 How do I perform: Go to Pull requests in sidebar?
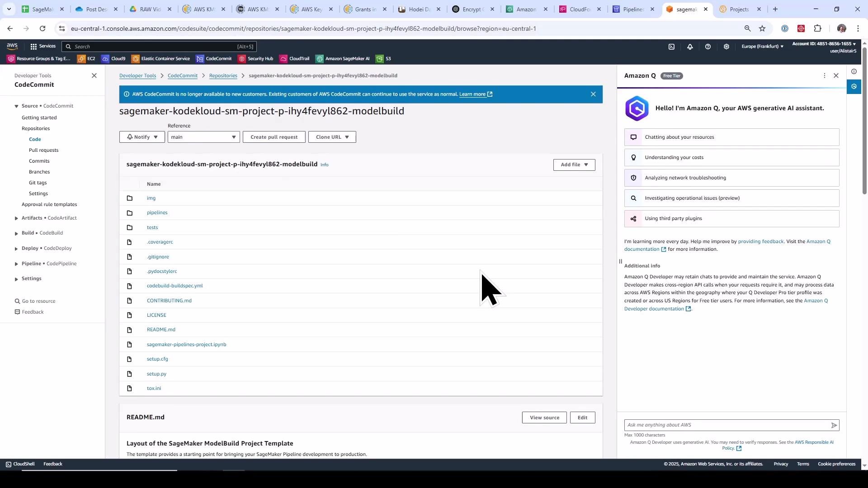pos(43,150)
